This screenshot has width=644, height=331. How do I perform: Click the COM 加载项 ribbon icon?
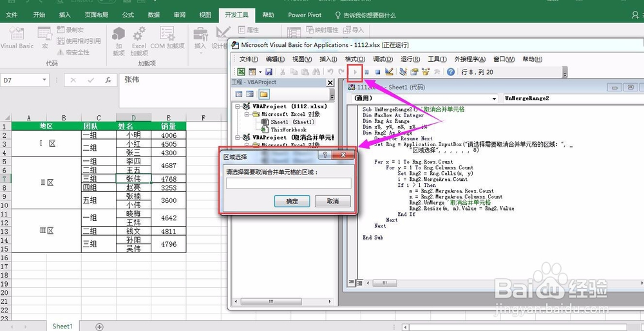[167, 39]
